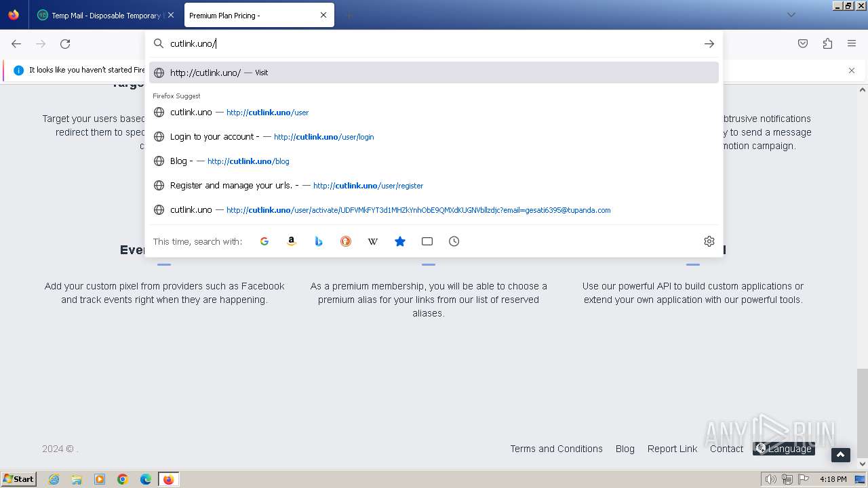The width and height of the screenshot is (868, 488).
Task: Click the system clock showing 4:18 PM
Action: (x=833, y=479)
